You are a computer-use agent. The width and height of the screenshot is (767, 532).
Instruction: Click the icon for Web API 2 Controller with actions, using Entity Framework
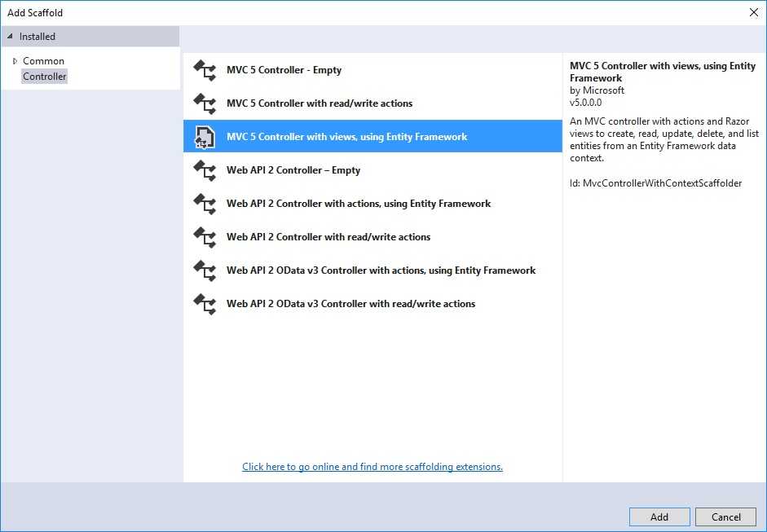[205, 204]
